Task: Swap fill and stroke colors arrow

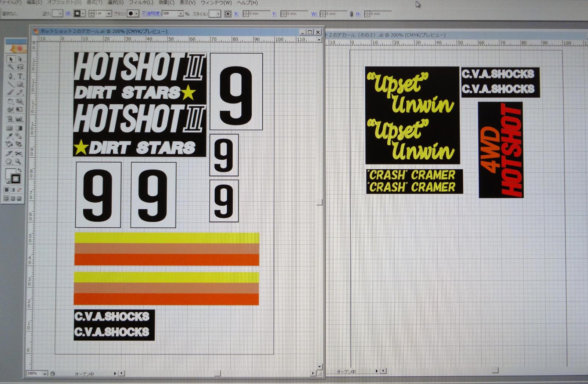Action: pyautogui.click(x=20, y=171)
